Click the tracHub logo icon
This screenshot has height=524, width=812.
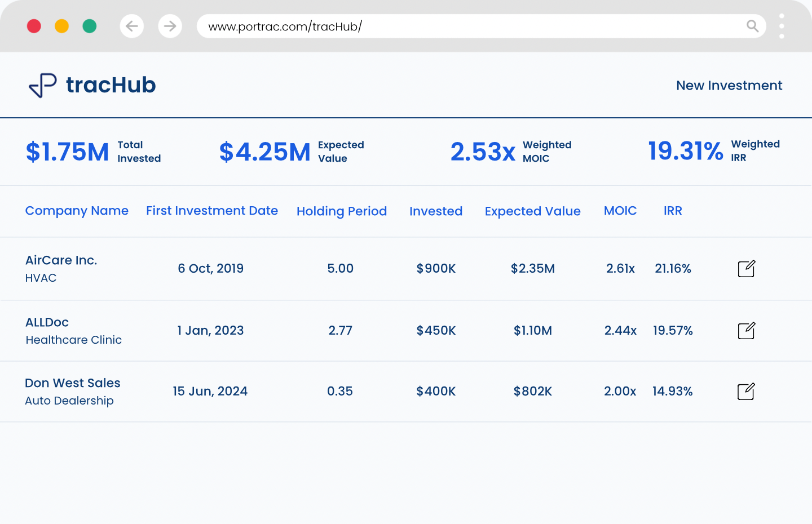coord(43,86)
